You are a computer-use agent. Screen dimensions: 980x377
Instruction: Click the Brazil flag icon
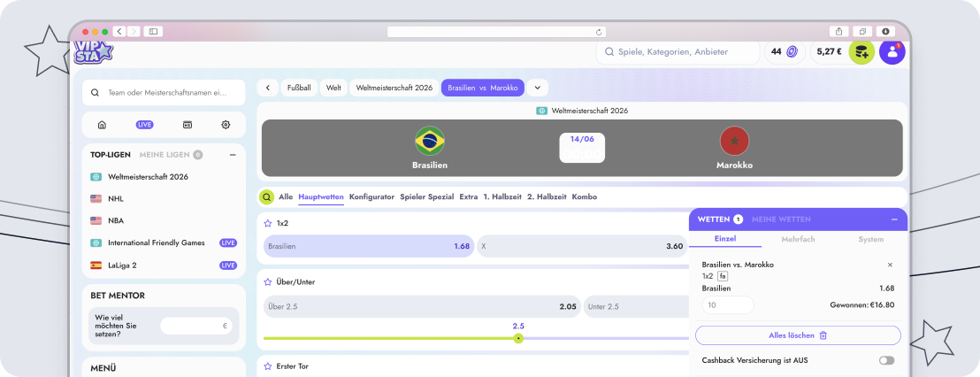(430, 142)
